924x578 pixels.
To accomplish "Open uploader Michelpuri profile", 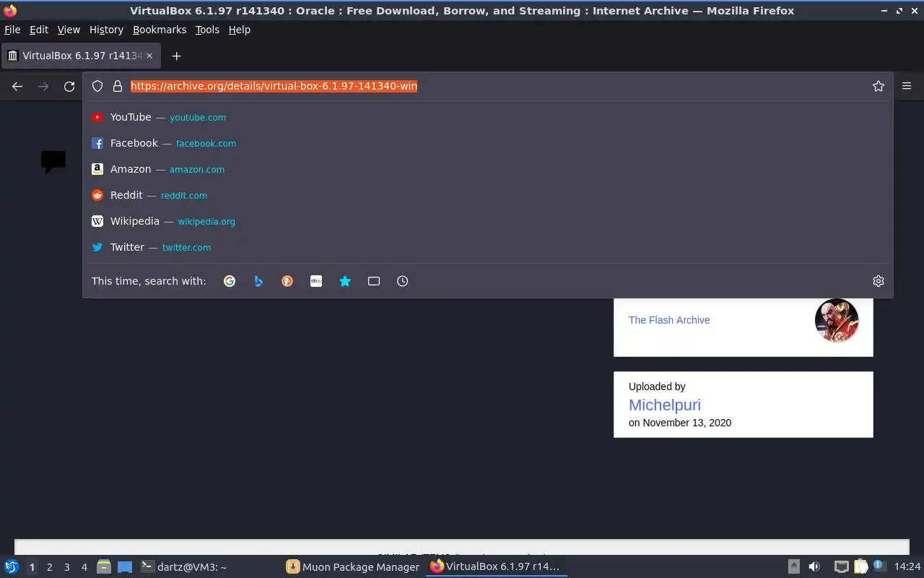I will pos(665,405).
